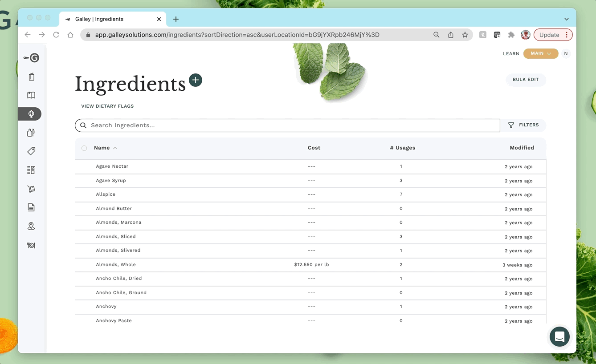596x364 pixels.
Task: Share this page from address bar
Action: point(451,35)
